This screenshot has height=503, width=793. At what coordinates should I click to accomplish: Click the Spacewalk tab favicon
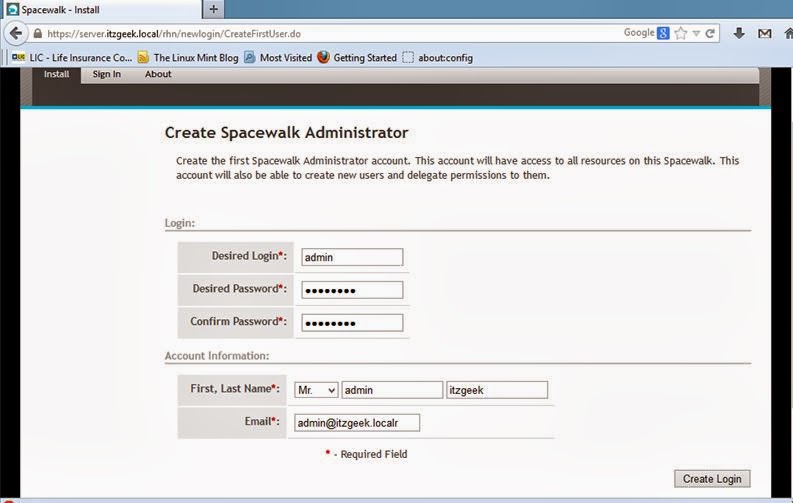(x=13, y=10)
